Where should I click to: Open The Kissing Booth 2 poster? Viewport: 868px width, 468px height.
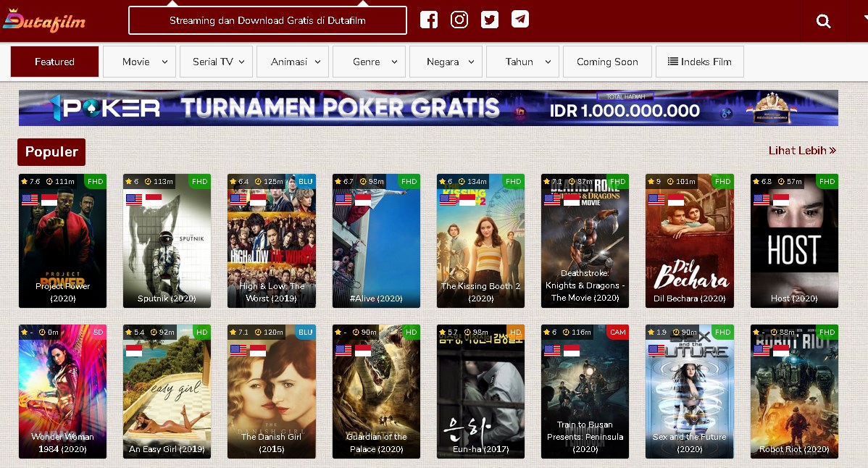click(x=480, y=241)
